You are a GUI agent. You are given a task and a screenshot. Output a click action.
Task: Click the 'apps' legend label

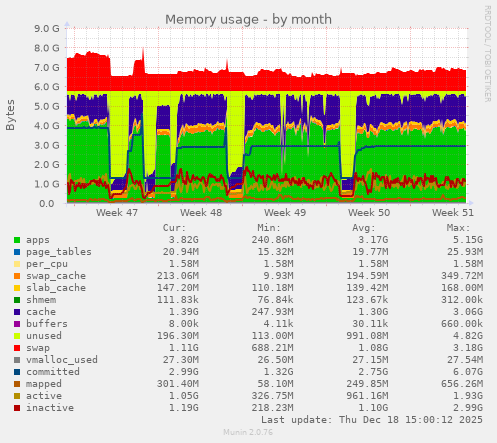tap(38, 240)
